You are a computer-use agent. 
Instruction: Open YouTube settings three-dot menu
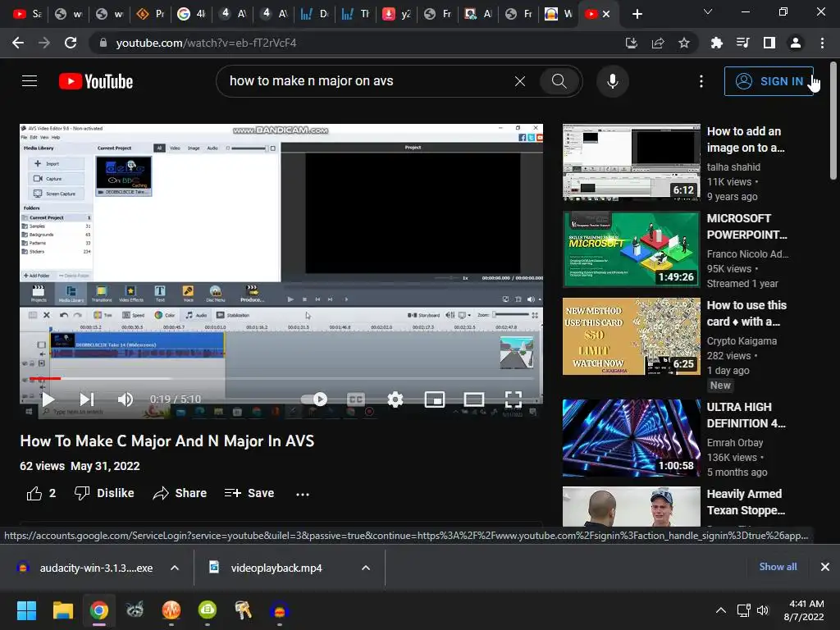701,81
